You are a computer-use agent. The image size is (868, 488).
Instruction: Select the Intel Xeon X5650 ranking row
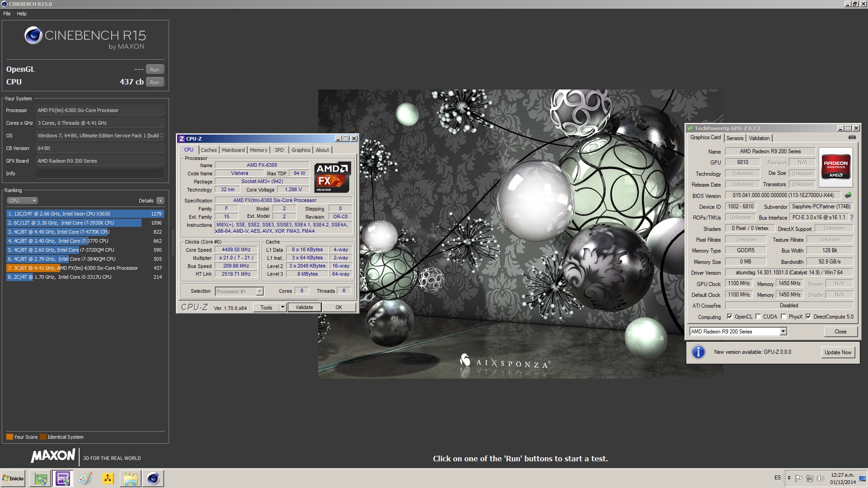(x=85, y=214)
